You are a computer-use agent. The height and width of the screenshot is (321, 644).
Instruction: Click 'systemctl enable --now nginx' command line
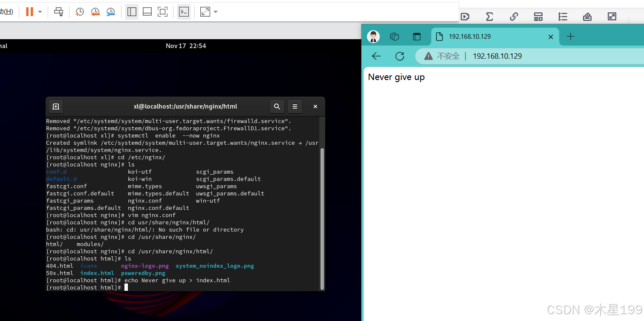133,136
